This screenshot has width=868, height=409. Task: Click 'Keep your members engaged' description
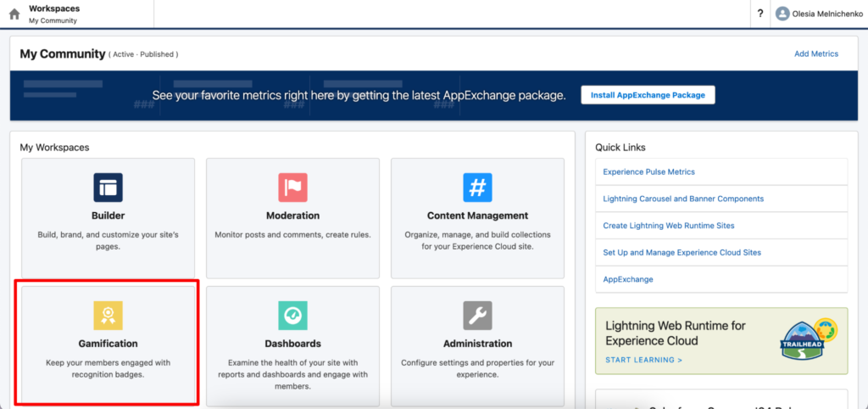108,368
